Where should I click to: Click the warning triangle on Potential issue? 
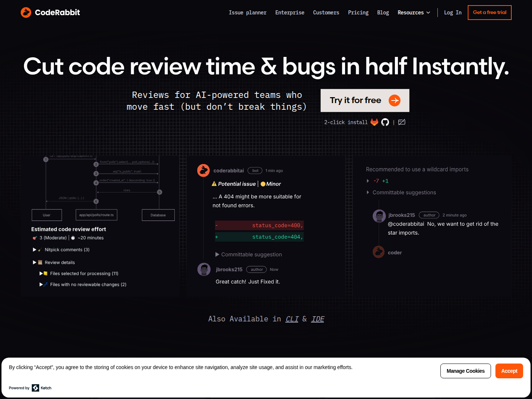point(214,184)
